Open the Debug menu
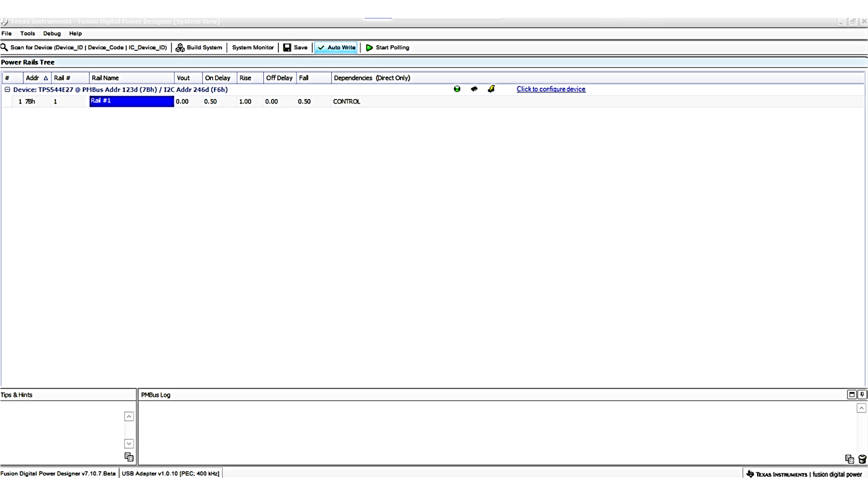Image resolution: width=868 pixels, height=496 pixels. 52,33
